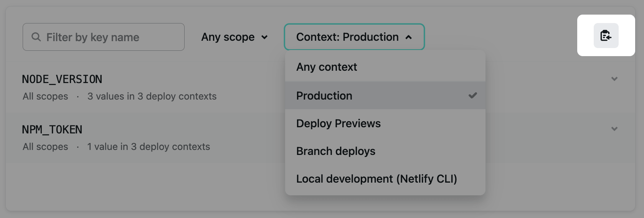Click the caret arrow next to Any scope
Viewport: 644px width, 218px height.
264,37
